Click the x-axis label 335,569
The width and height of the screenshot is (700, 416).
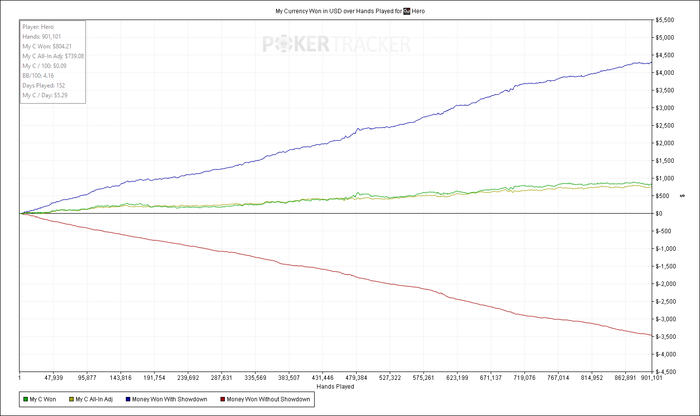(x=255, y=378)
